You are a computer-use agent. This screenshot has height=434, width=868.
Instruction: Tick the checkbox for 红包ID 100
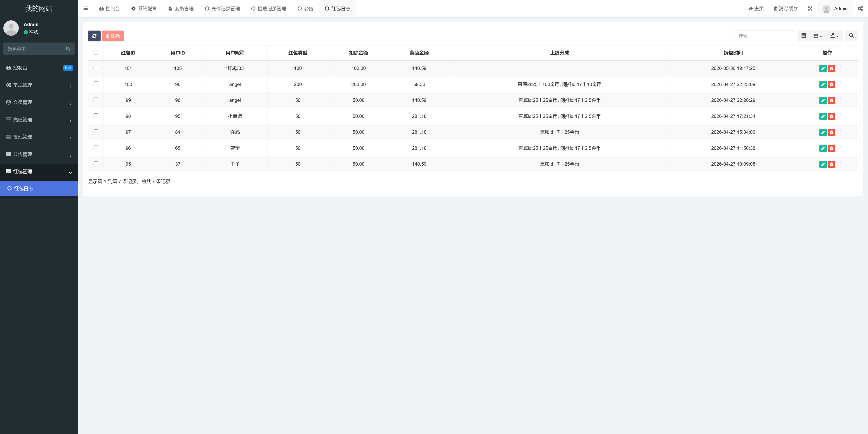tap(96, 84)
